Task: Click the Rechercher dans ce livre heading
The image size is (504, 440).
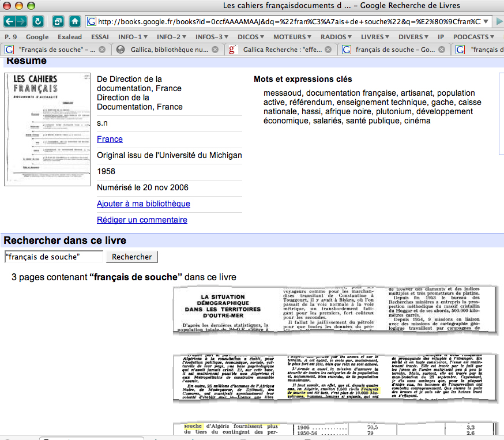Action: tap(65, 240)
